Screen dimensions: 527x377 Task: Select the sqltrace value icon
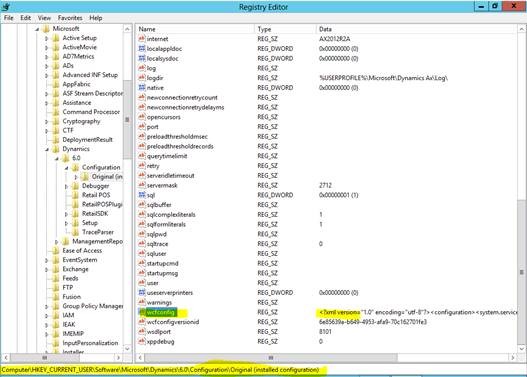pyautogui.click(x=142, y=243)
